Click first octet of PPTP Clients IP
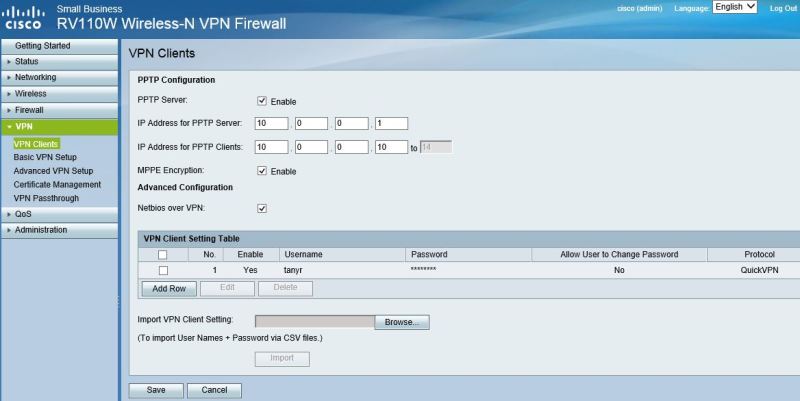The width and height of the screenshot is (800, 401). pyautogui.click(x=271, y=147)
